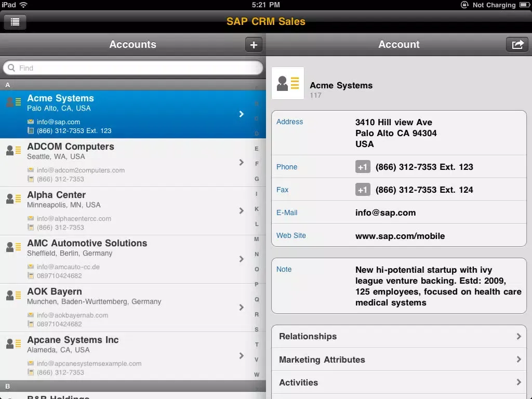This screenshot has height=399, width=532.
Task: Click phone icon beside Acme list number
Action: (x=31, y=130)
